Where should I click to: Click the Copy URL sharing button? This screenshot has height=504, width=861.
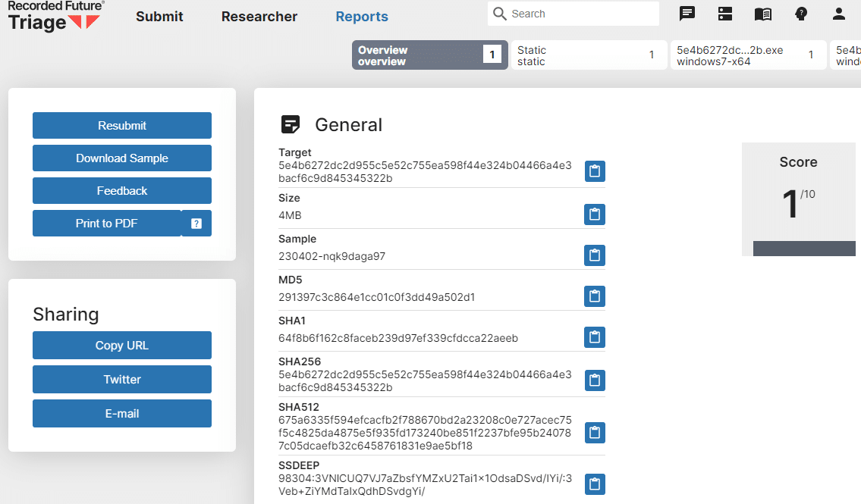[122, 346]
